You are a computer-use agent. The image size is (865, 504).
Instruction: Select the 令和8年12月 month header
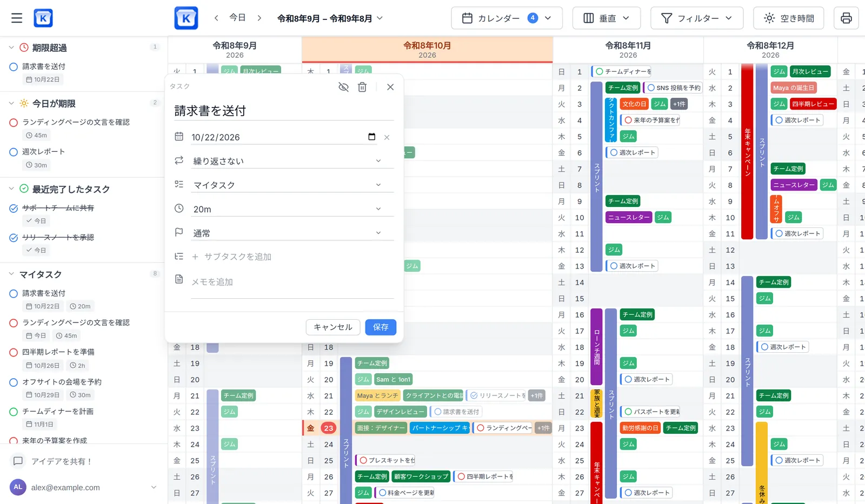click(770, 50)
